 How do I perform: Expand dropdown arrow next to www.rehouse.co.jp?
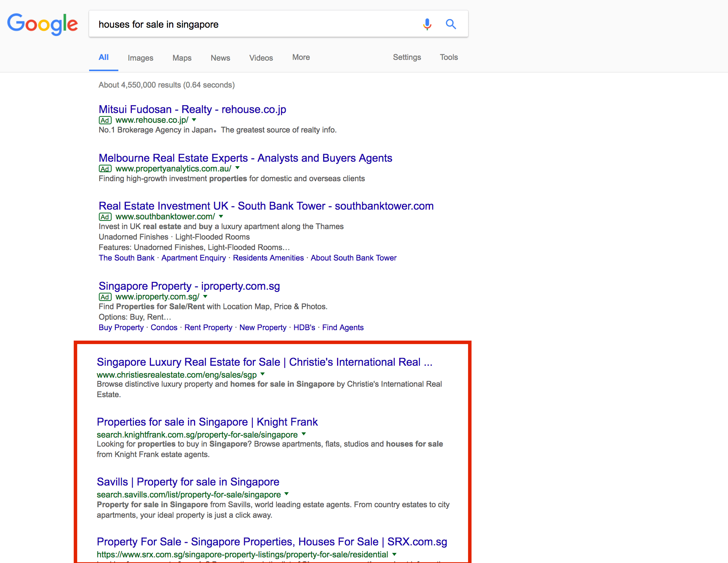tap(194, 120)
